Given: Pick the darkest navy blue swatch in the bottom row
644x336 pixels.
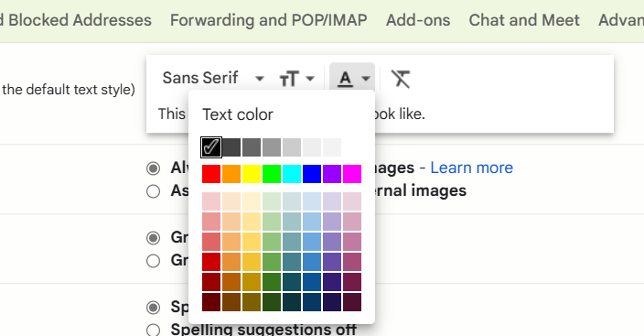Looking at the screenshot, I should (312, 302).
